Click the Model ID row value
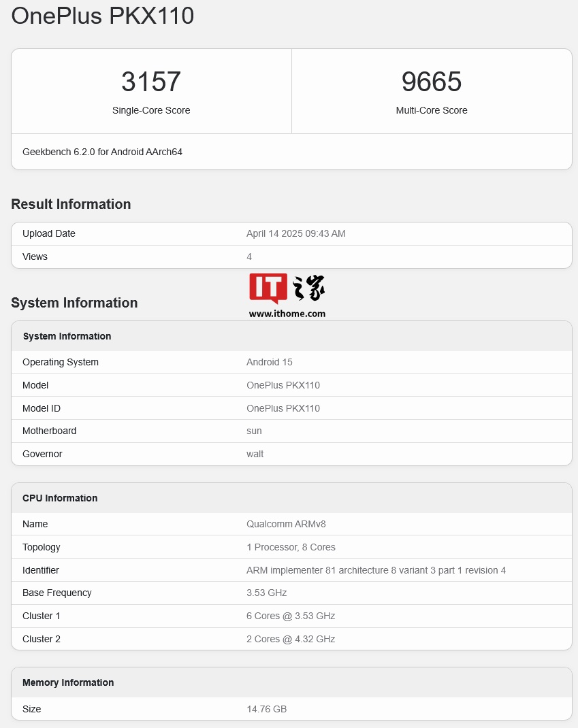This screenshot has width=578, height=728. 283,408
